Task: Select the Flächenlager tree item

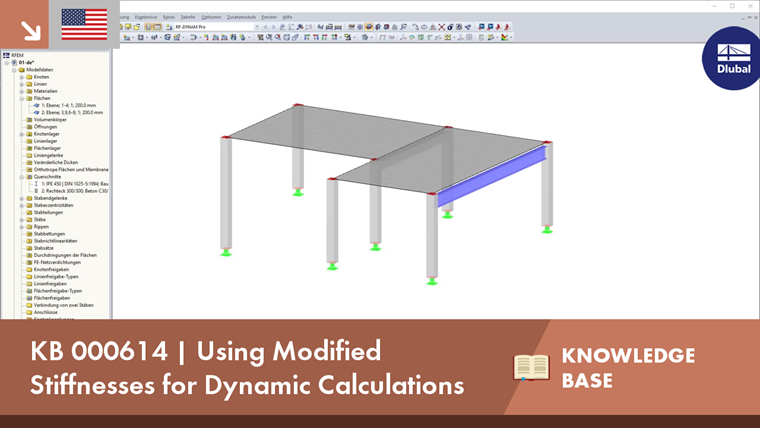Action: 47,148
